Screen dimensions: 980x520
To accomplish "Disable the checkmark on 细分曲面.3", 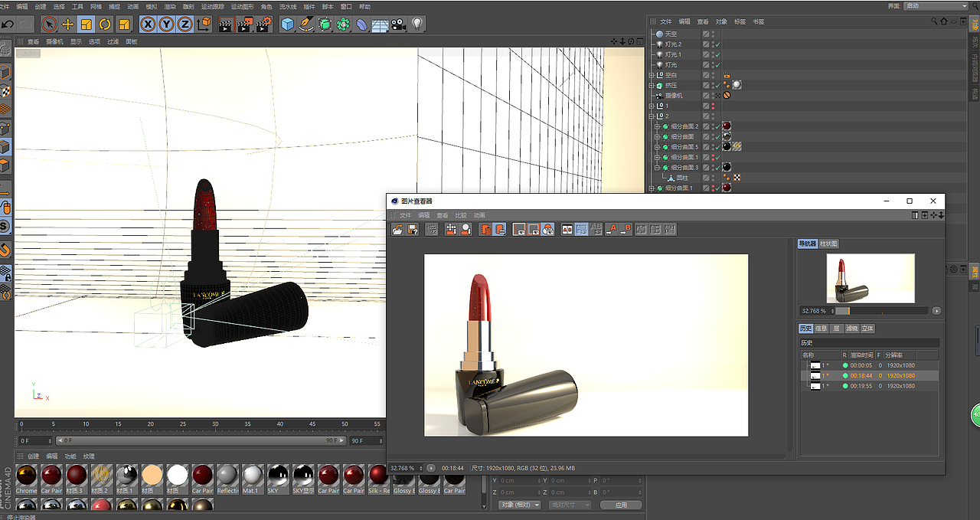I will click(717, 167).
